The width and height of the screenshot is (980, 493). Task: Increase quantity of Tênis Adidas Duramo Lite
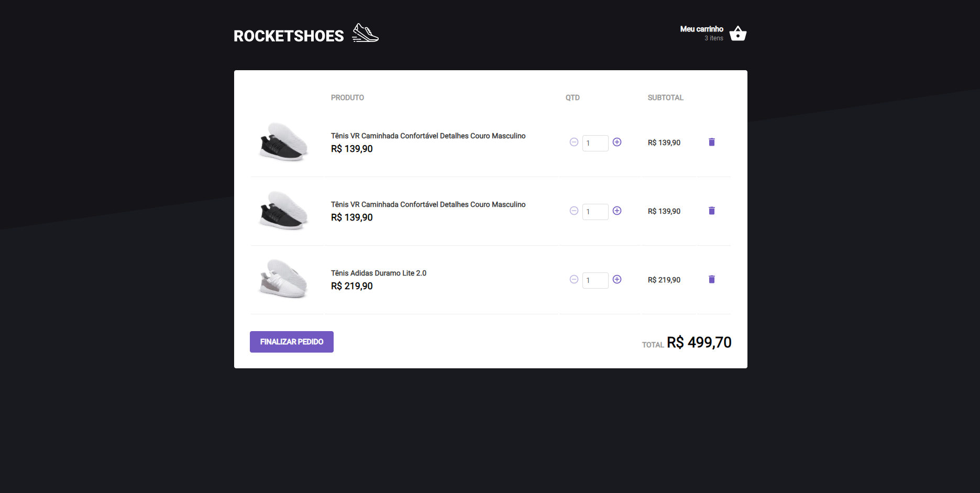(617, 279)
